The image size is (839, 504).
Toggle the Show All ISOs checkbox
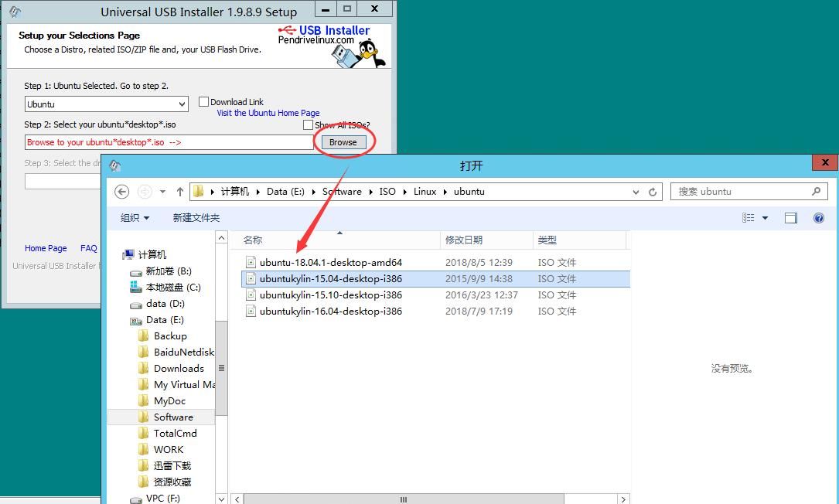[x=308, y=124]
